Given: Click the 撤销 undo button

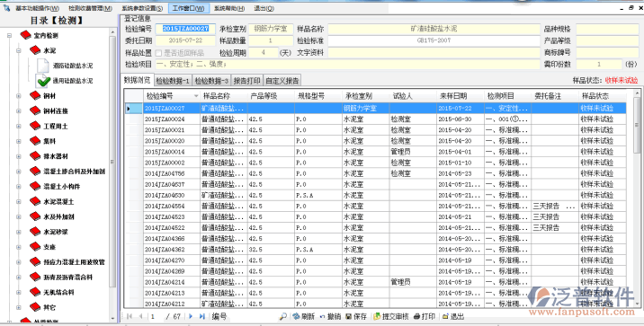Looking at the screenshot, I should pos(331,316).
